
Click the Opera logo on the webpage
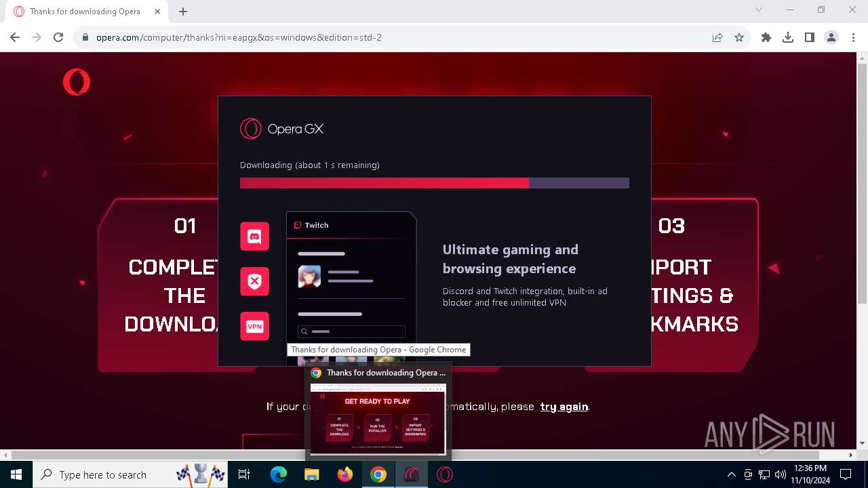pos(77,82)
